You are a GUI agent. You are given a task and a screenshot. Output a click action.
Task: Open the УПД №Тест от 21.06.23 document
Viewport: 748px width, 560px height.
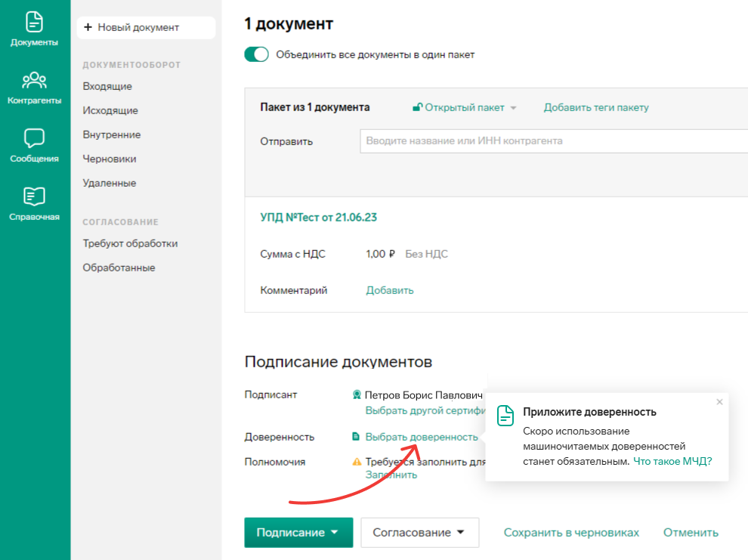pyautogui.click(x=318, y=217)
